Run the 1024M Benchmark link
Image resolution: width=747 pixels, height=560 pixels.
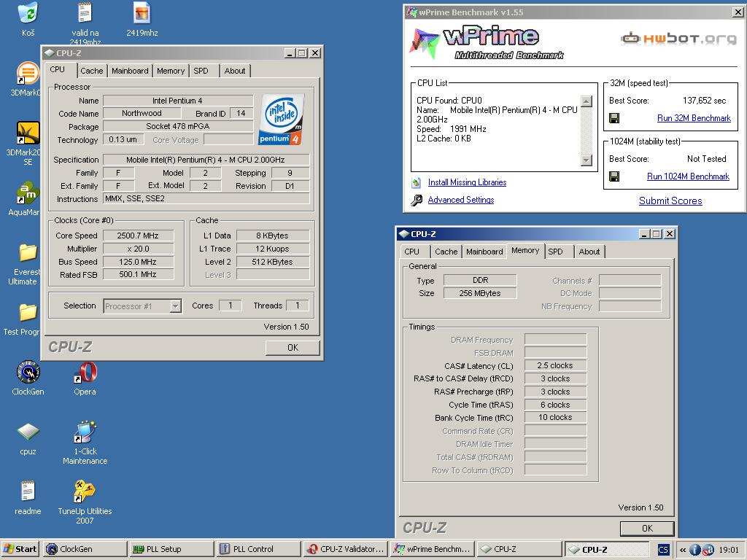point(688,176)
